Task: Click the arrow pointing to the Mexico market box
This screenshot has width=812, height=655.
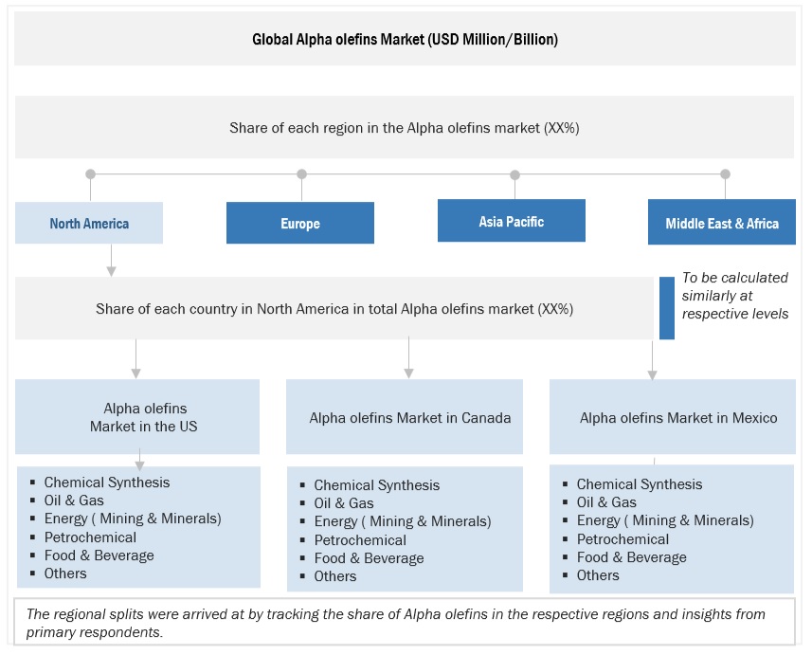Action: pyautogui.click(x=652, y=372)
